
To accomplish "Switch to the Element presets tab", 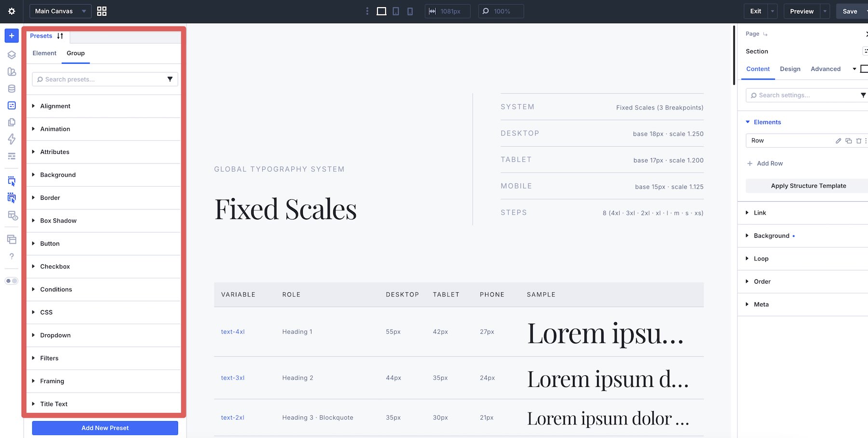I will pyautogui.click(x=44, y=53).
